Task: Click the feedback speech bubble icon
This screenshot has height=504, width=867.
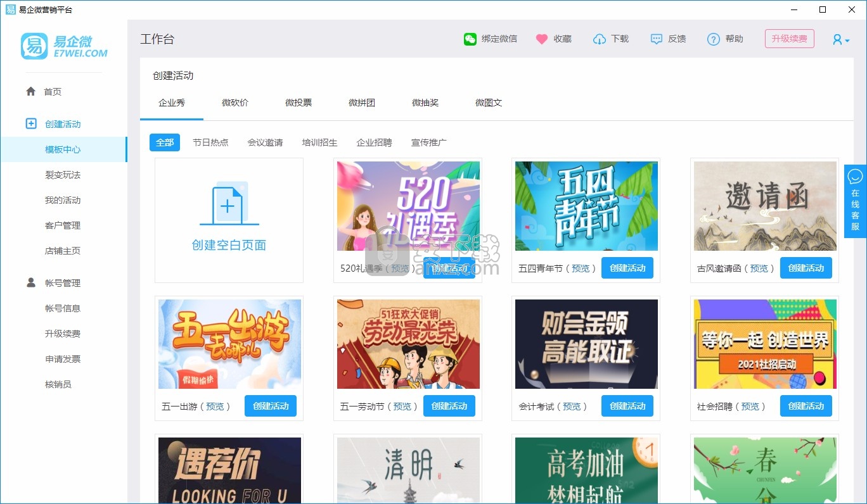Action: pyautogui.click(x=657, y=39)
